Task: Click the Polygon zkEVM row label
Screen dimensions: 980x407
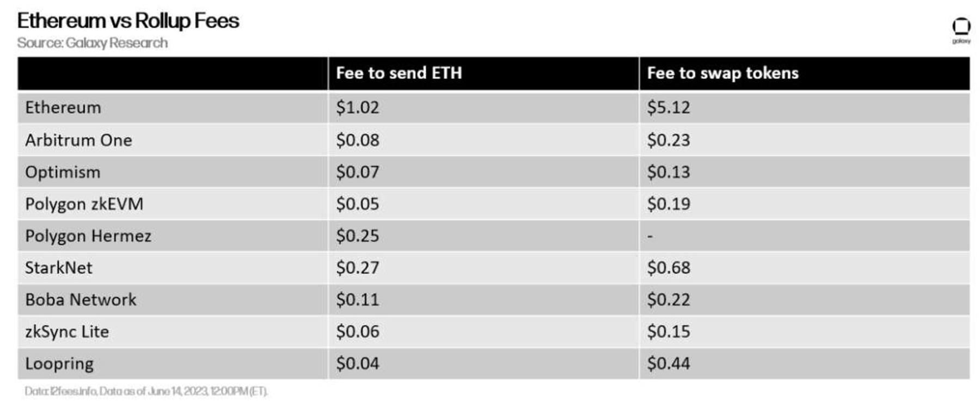Action: (84, 204)
